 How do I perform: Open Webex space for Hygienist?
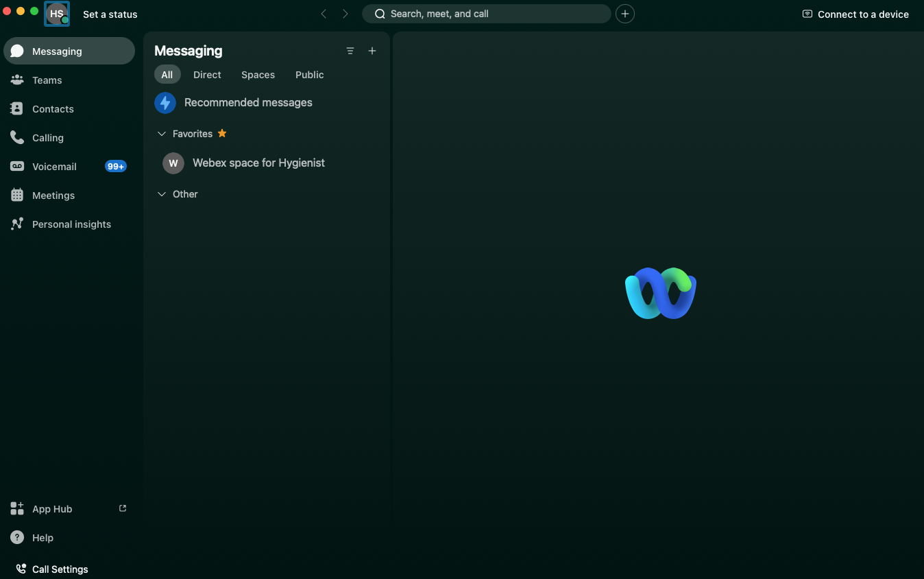(258, 163)
